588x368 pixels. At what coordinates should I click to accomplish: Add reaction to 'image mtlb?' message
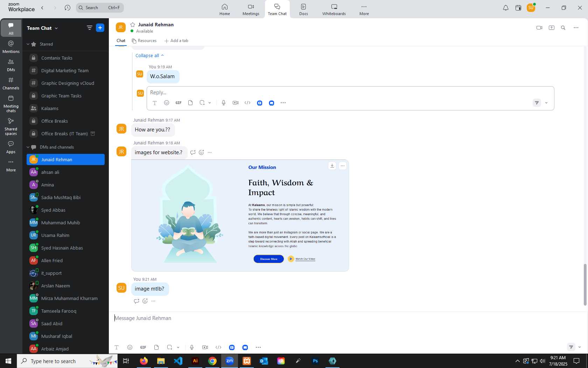click(145, 301)
